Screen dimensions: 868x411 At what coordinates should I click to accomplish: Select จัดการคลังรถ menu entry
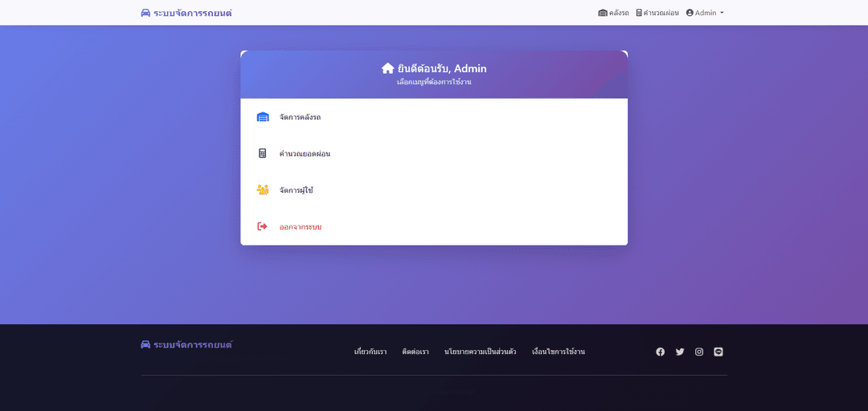click(x=300, y=117)
